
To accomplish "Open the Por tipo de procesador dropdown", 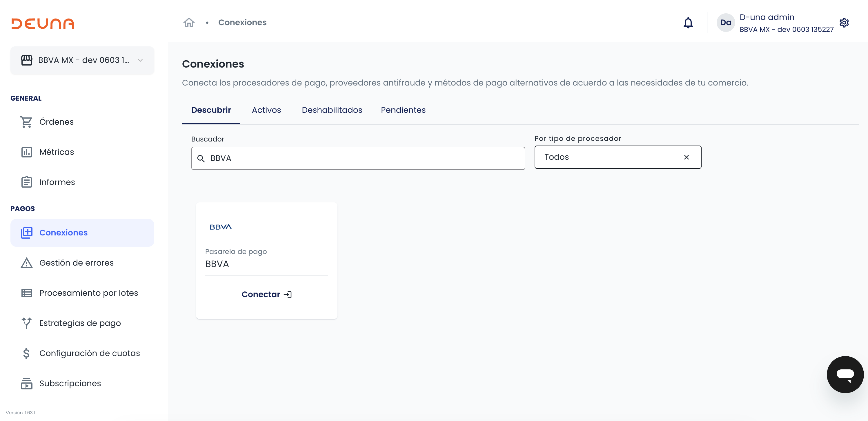I will [606, 157].
